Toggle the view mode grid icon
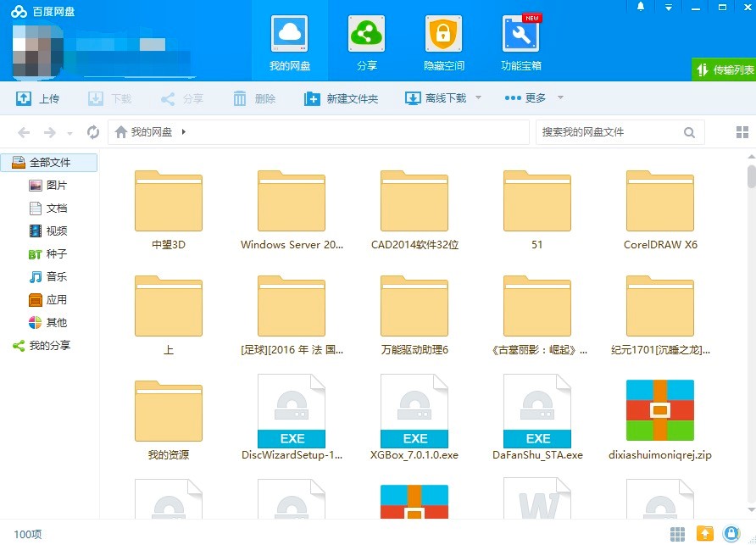756x545 pixels. (x=742, y=131)
